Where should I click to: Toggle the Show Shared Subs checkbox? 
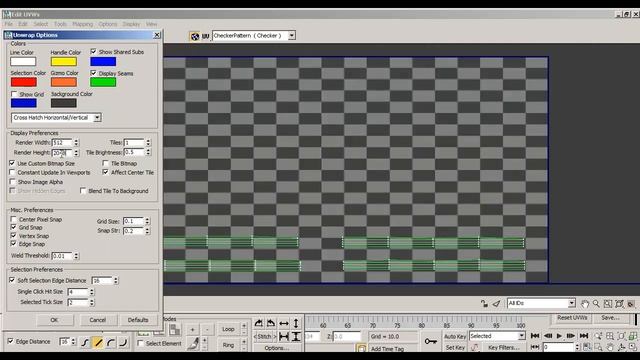[x=93, y=51]
